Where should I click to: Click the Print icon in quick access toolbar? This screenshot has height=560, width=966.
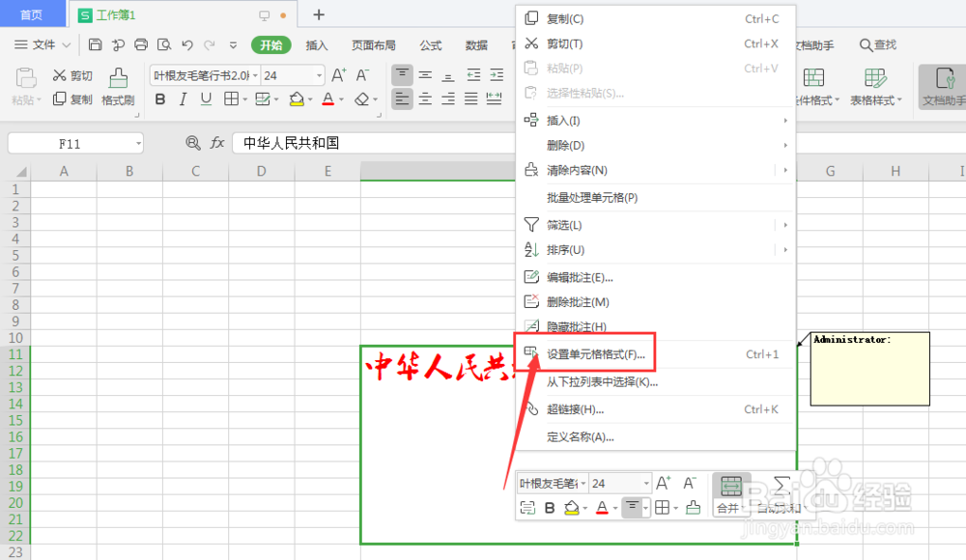pyautogui.click(x=142, y=44)
